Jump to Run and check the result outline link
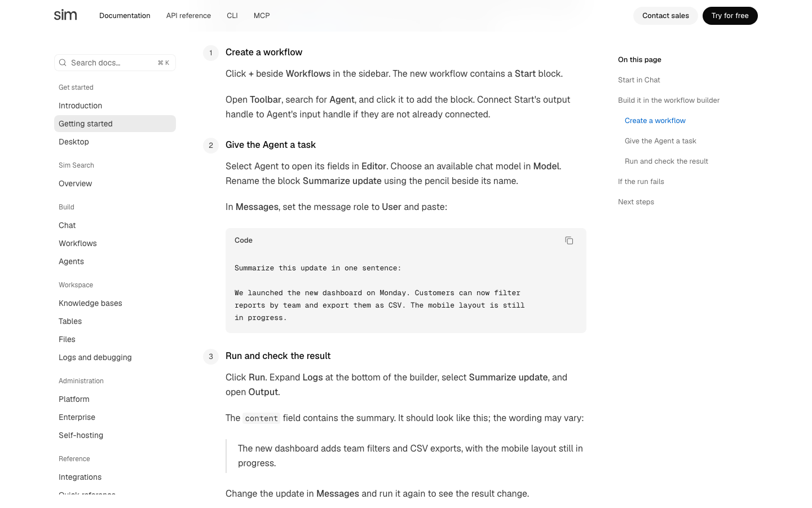This screenshot has width=812, height=508. (667, 161)
